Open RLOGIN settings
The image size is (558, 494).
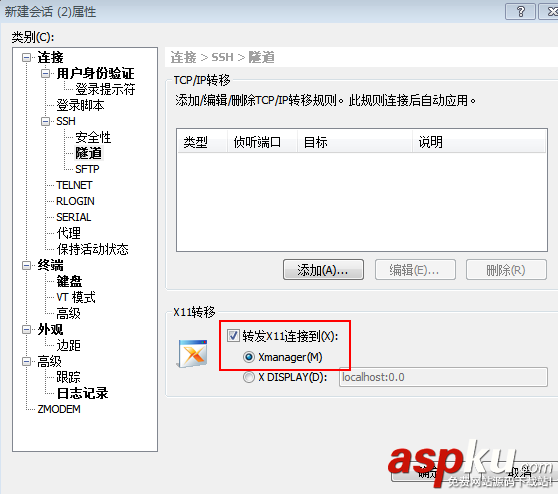pos(75,201)
